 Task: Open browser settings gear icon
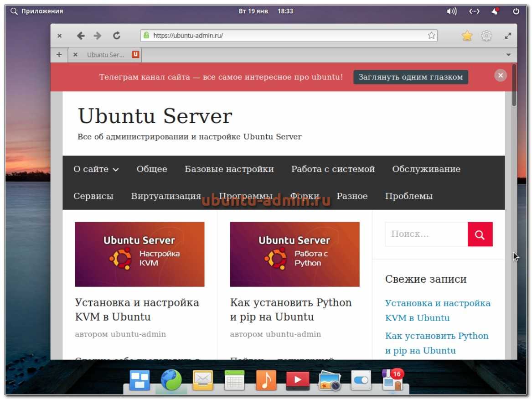487,36
